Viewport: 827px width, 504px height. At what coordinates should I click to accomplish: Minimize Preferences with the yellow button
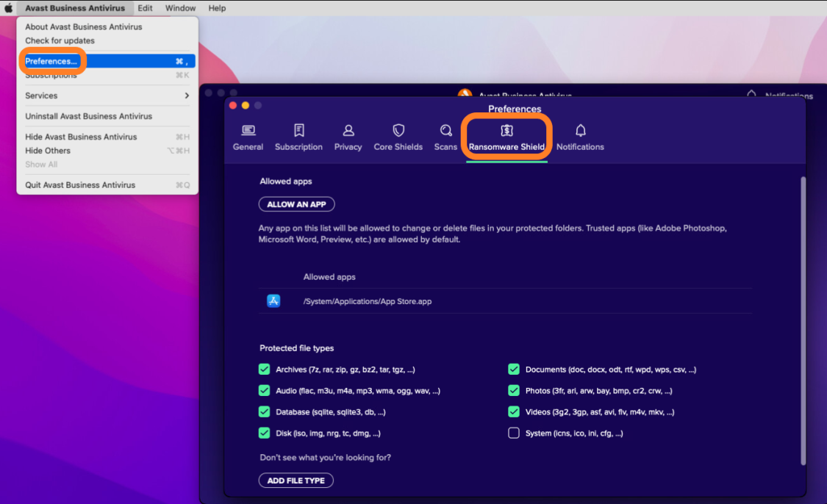[x=246, y=106]
